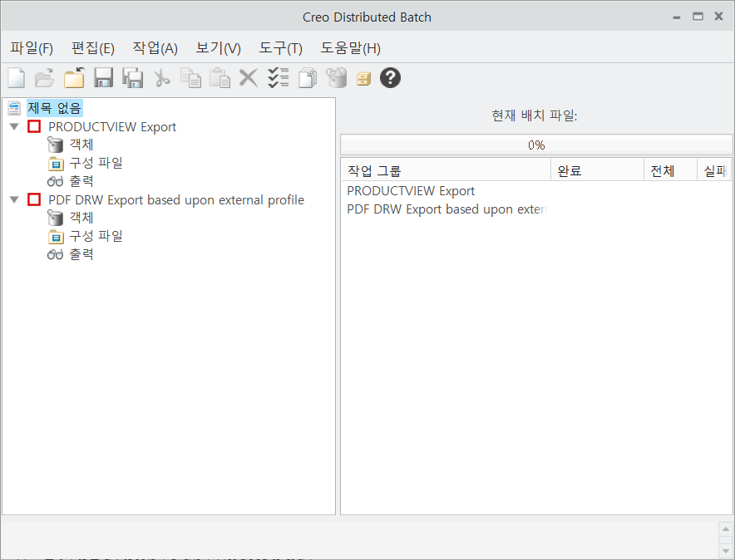735x560 pixels.
Task: Toggle the PDF DRW Export red checkbox
Action: (x=34, y=199)
